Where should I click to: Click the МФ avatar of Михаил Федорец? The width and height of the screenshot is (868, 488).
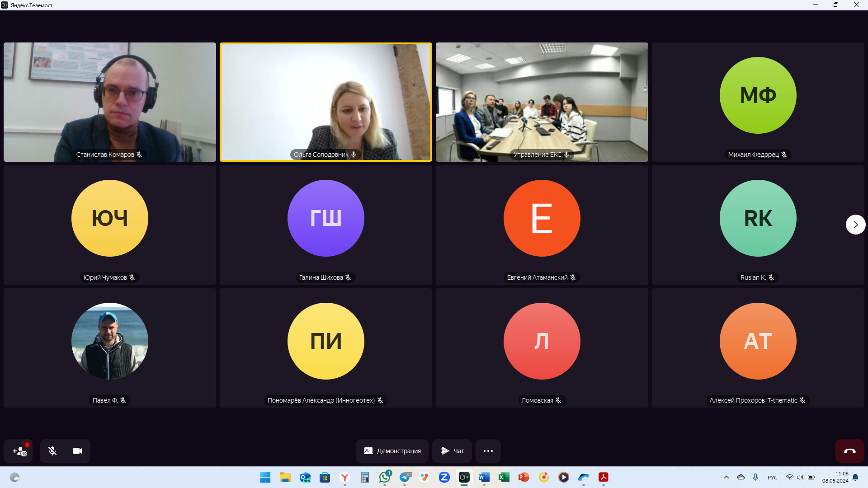tap(758, 95)
